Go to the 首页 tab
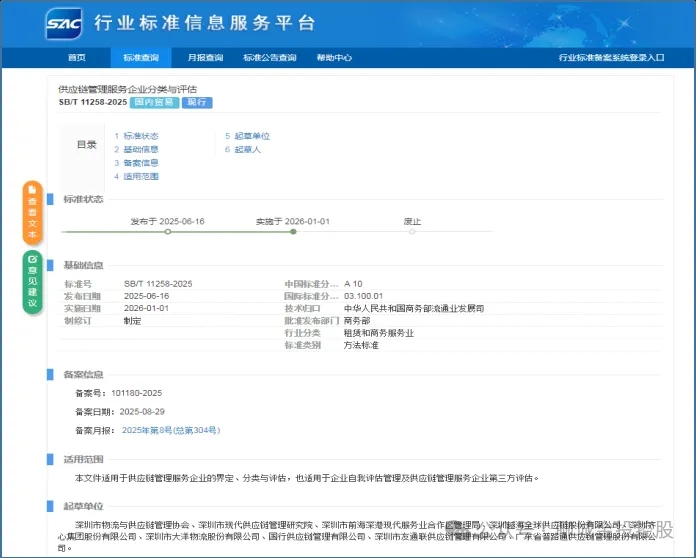The image size is (696, 558). (77, 58)
